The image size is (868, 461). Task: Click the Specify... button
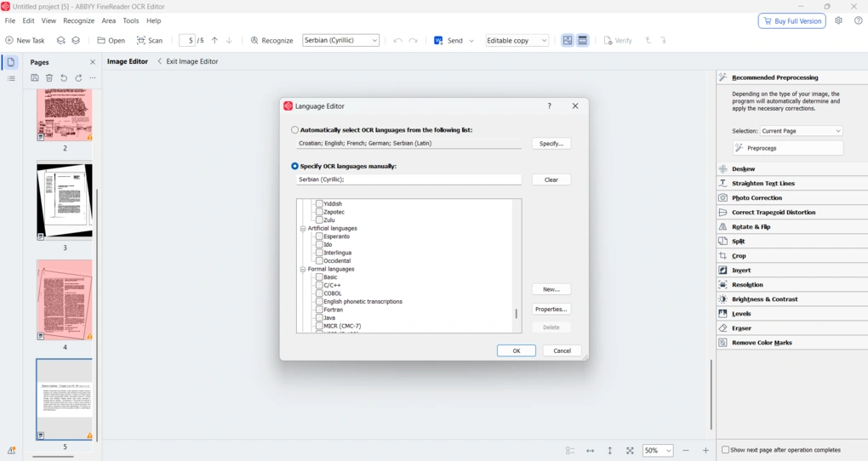click(551, 144)
